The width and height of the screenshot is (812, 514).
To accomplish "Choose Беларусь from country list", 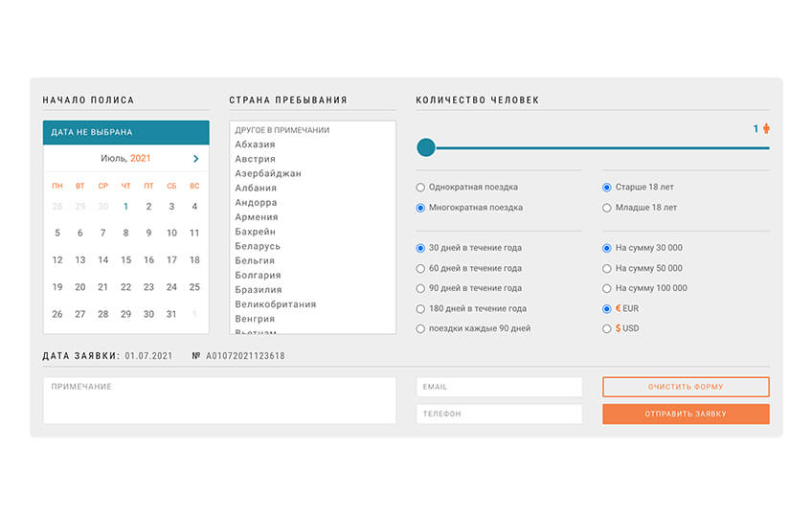I will click(x=257, y=246).
